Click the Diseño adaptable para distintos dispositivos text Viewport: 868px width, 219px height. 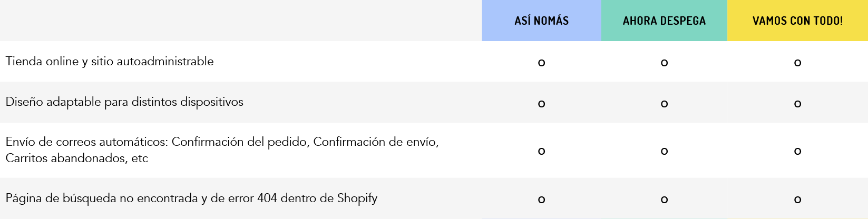(124, 102)
